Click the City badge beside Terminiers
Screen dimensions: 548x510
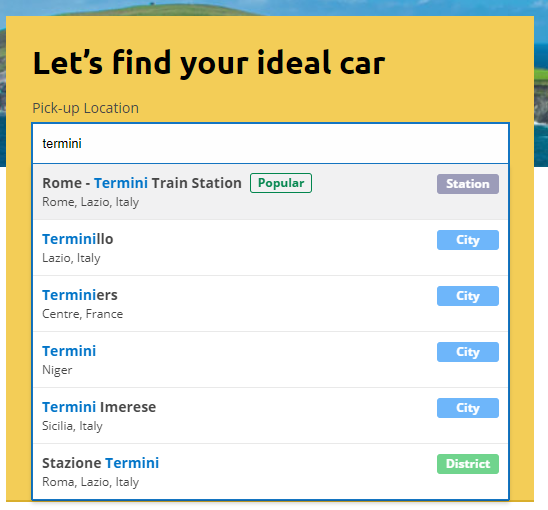click(468, 296)
